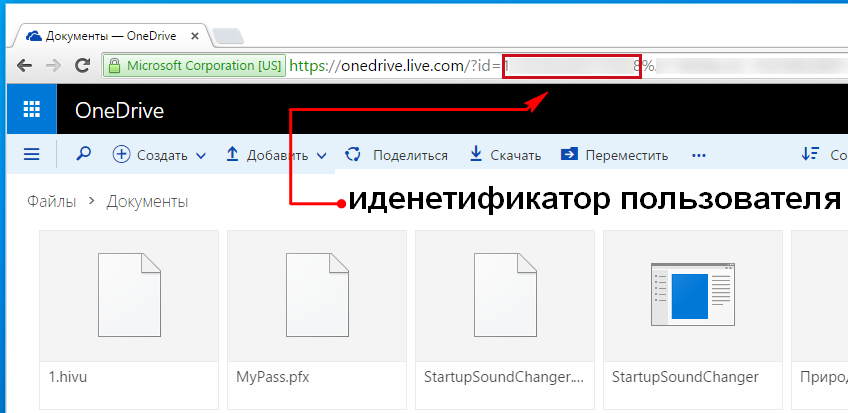Open the app launcher waffle grid
This screenshot has width=848, height=413.
tap(31, 109)
